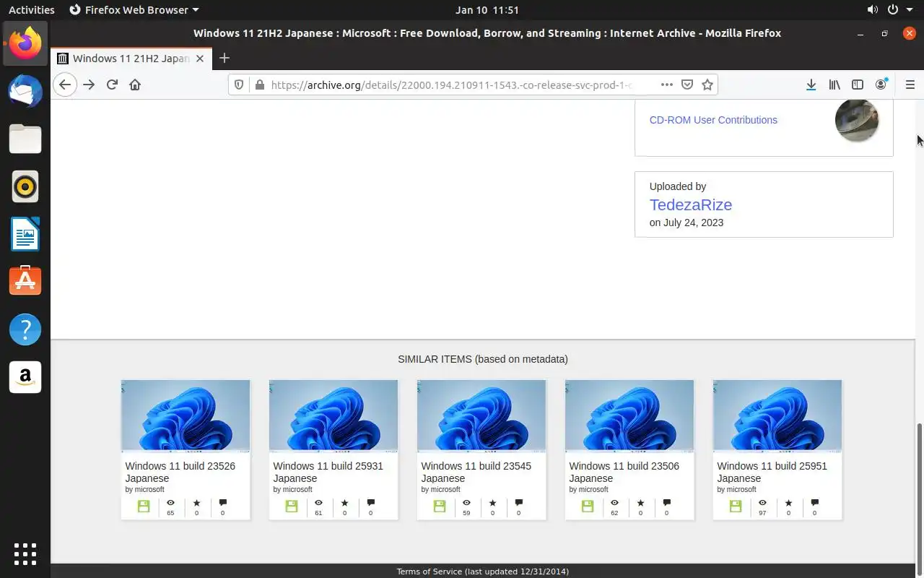Screen dimensions: 924x578
Task: Launch LibreOffice Writer from the dock
Action: click(x=25, y=234)
